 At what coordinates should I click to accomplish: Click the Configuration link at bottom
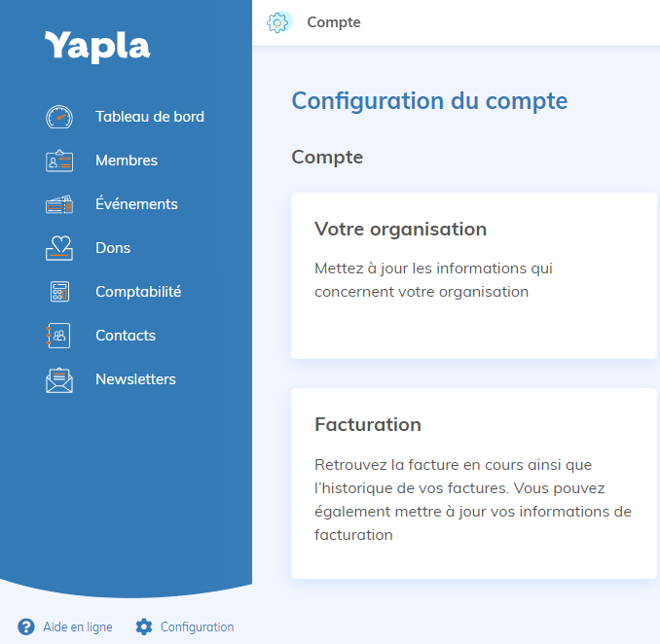tap(184, 626)
